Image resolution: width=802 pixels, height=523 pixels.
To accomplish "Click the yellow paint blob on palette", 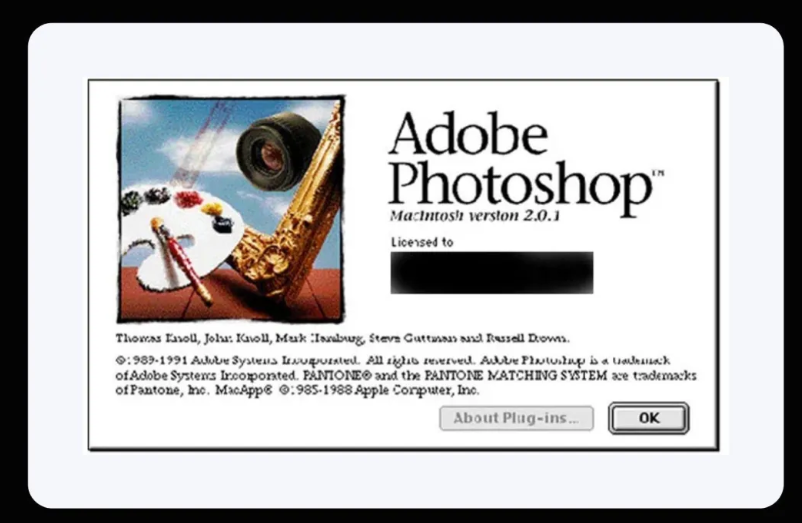I will pyautogui.click(x=212, y=209).
